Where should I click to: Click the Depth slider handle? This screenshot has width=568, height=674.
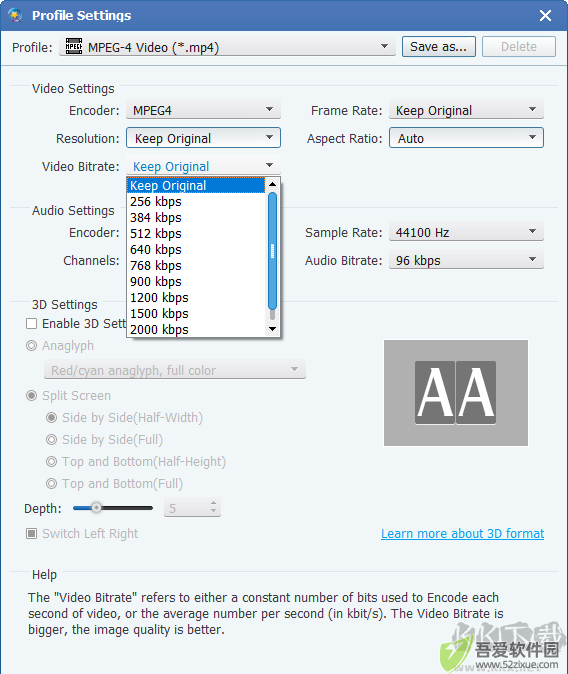[x=96, y=508]
